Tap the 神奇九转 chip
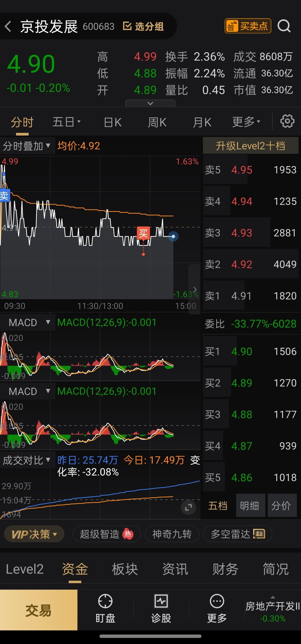This screenshot has width=301, height=644. click(x=172, y=534)
